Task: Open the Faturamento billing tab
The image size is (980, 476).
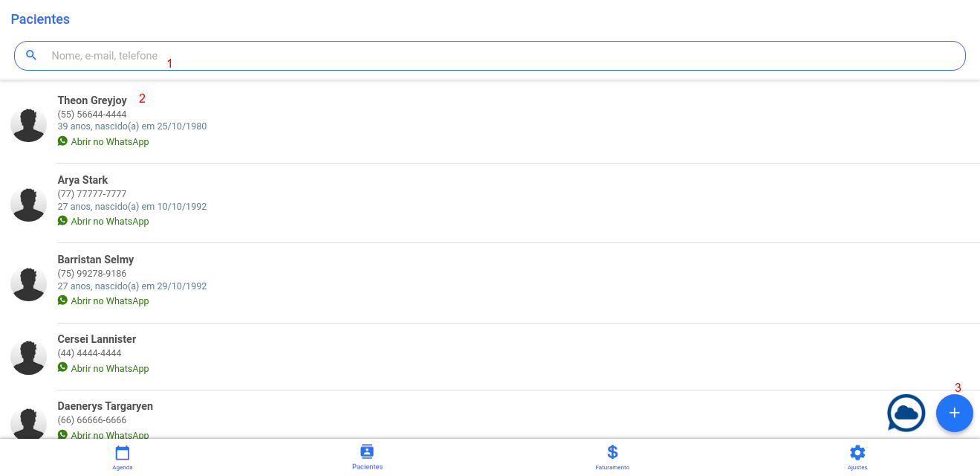Action: [x=612, y=456]
